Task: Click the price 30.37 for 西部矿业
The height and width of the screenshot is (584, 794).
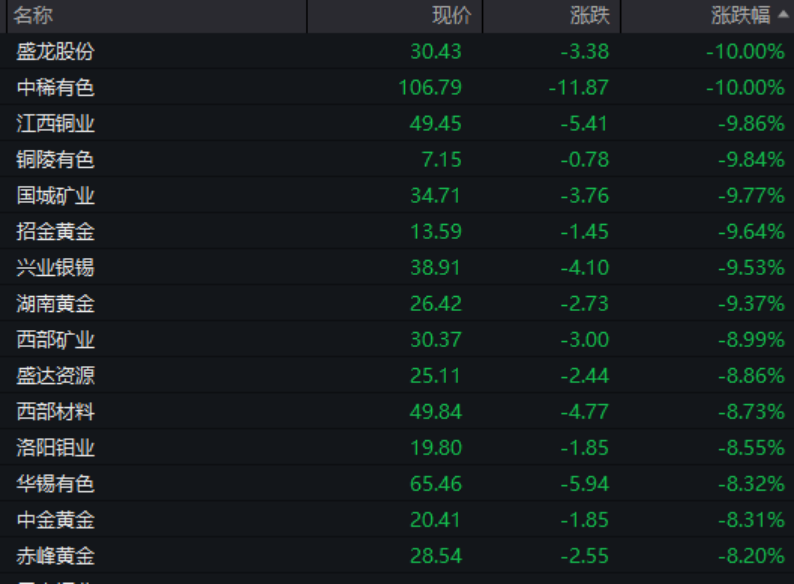Action: pyautogui.click(x=435, y=339)
